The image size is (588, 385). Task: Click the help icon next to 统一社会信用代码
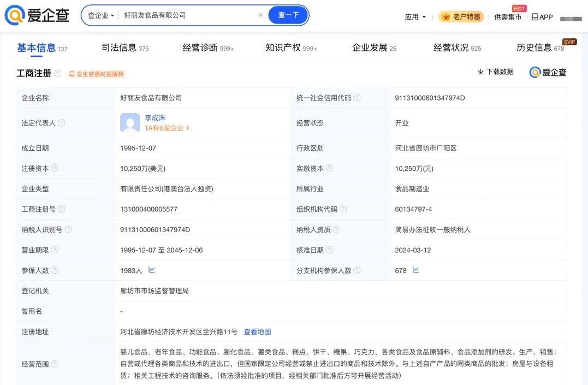point(357,98)
